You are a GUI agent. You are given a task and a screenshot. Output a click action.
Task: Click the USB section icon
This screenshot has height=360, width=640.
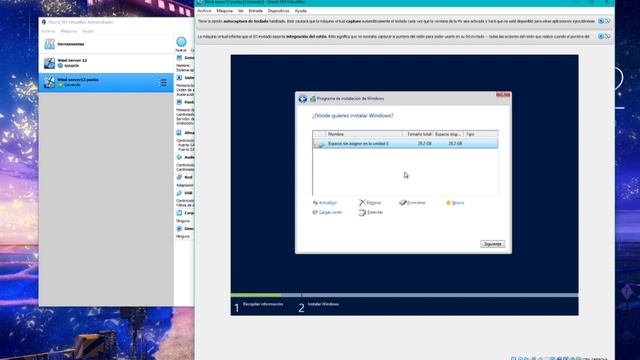point(179,193)
